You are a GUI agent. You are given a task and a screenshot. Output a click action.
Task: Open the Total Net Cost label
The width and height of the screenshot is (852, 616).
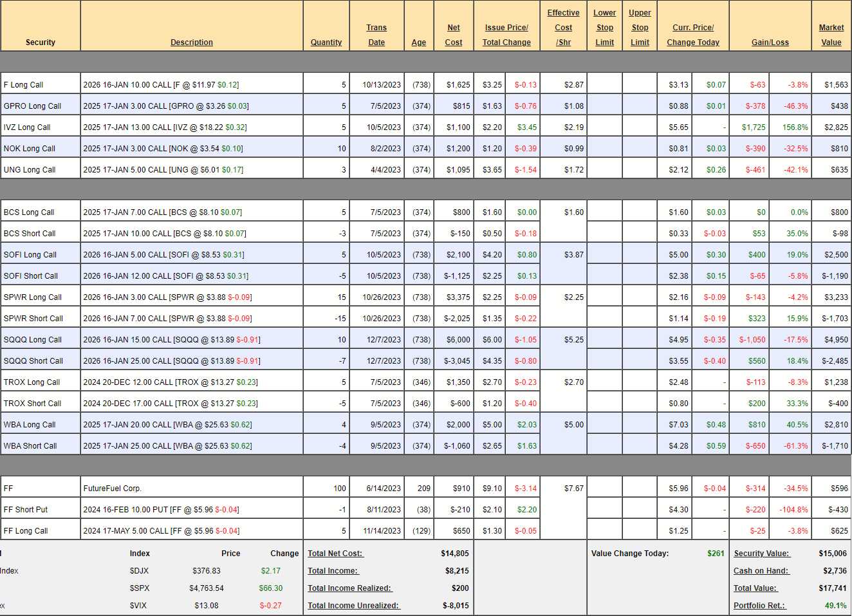point(335,554)
